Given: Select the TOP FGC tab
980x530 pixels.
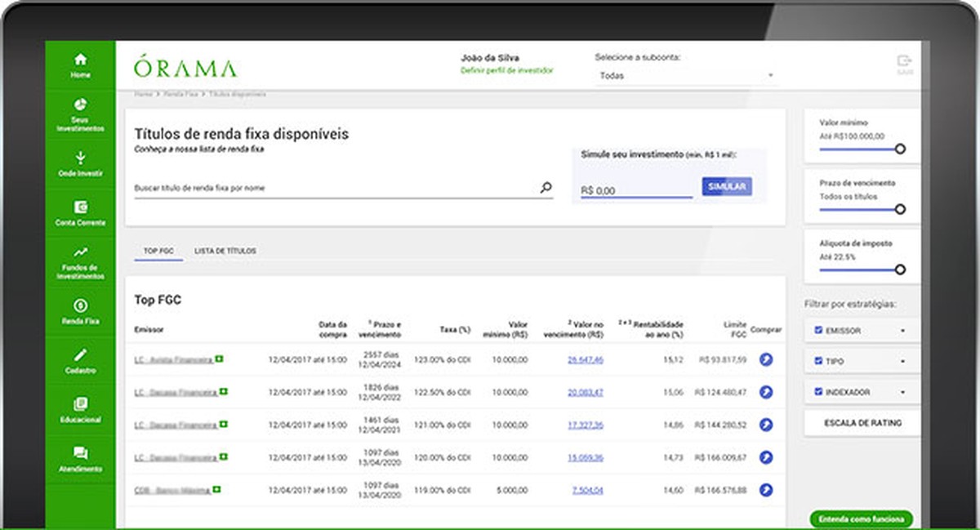Looking at the screenshot, I should 158,252.
